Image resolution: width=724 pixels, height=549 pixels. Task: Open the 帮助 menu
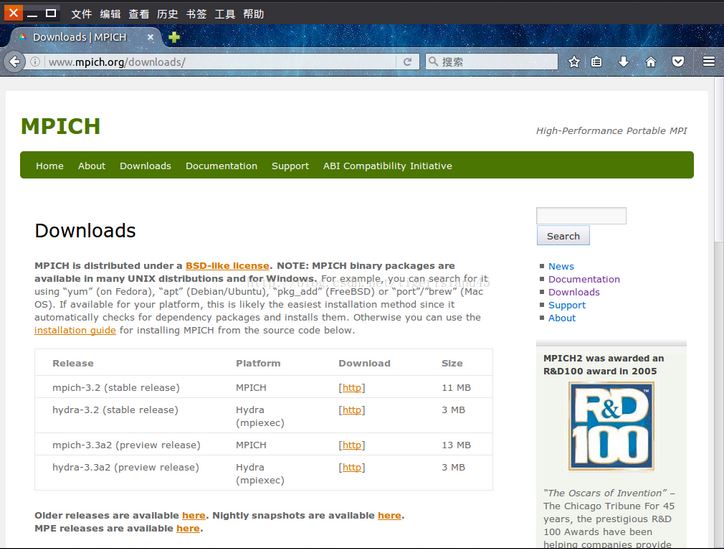[253, 14]
